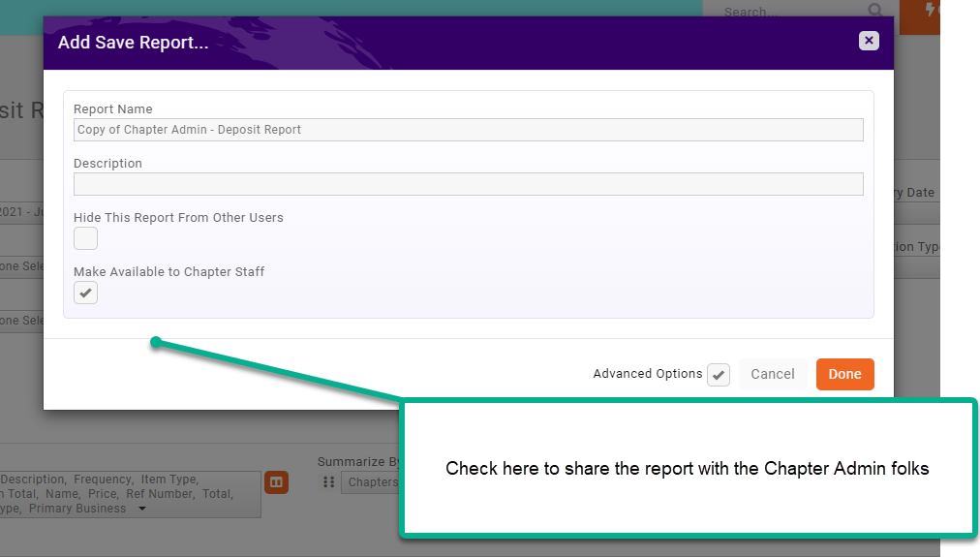The height and width of the screenshot is (557, 980).
Task: Open the Summarize By Chapters dropdown
Action: [372, 482]
